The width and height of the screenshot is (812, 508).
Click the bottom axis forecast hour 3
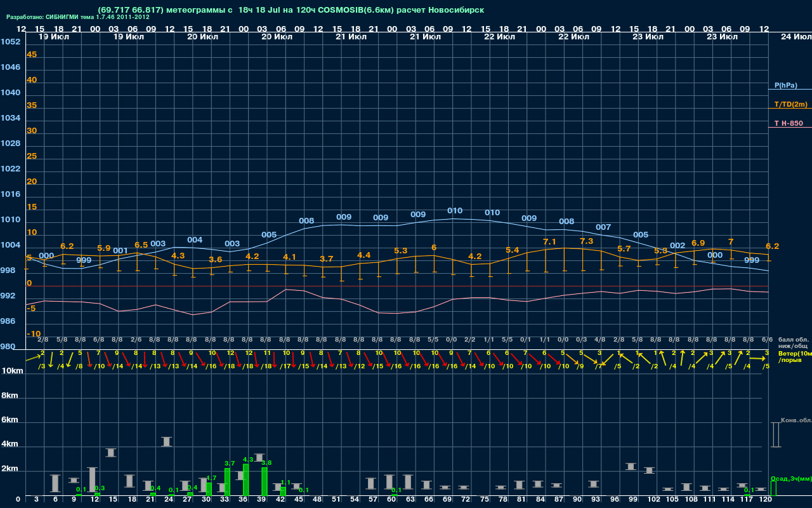pos(36,500)
